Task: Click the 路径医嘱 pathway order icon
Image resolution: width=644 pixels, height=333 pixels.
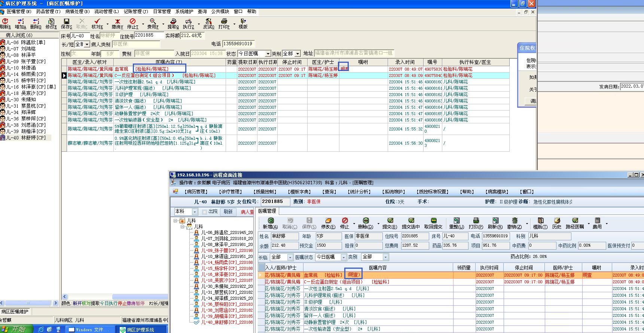Action: coord(575,221)
